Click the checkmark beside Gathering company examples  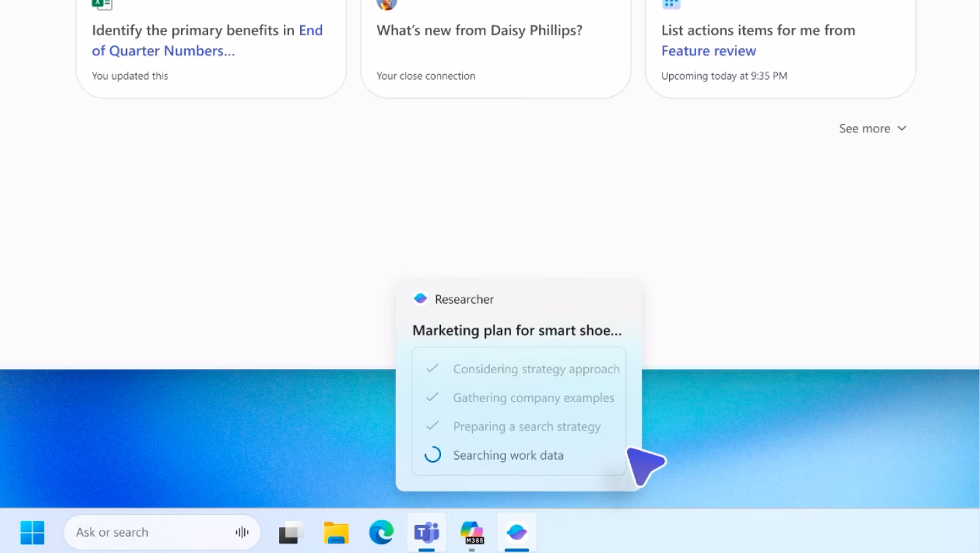432,397
